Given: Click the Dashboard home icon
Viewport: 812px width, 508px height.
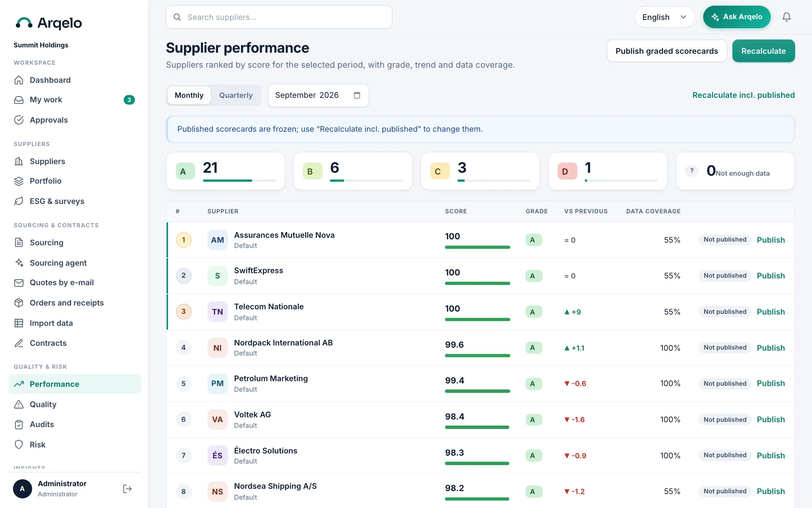Looking at the screenshot, I should [19, 80].
